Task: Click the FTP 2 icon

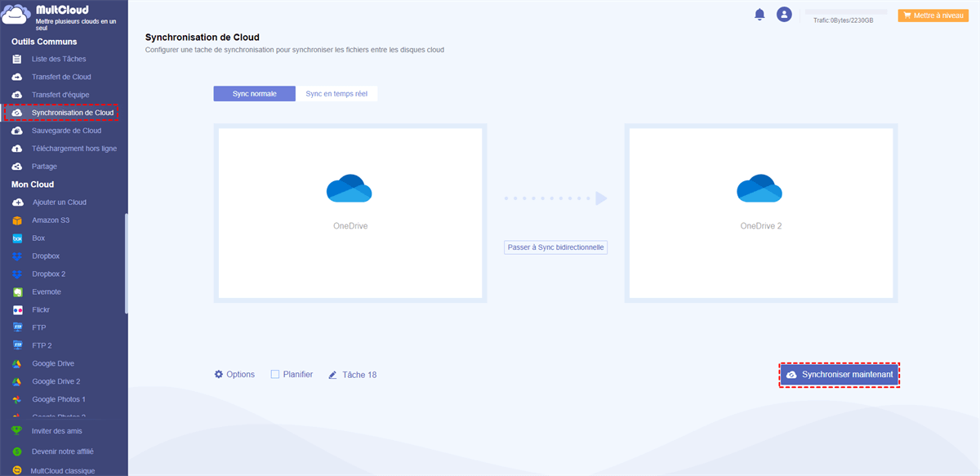Action: coord(17,345)
